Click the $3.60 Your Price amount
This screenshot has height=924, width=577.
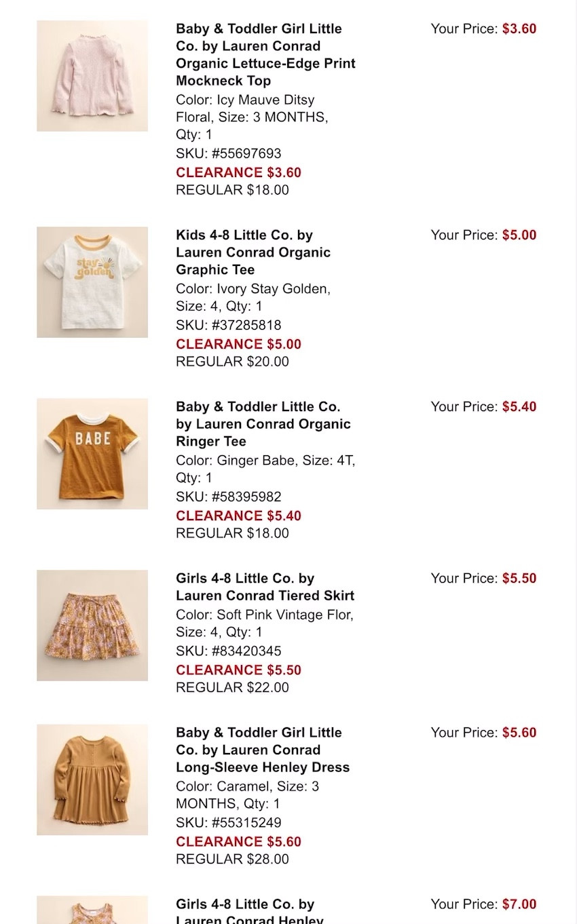tap(519, 28)
